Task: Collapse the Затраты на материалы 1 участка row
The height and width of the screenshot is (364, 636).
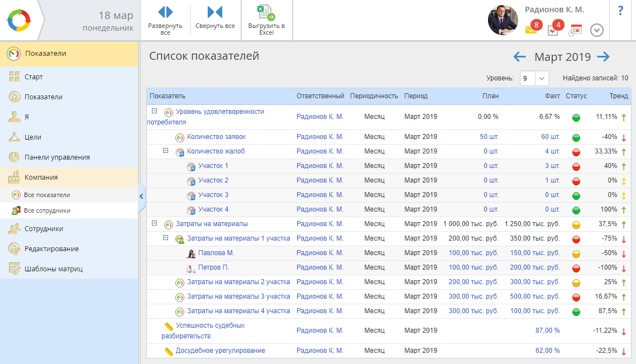Action: (165, 238)
